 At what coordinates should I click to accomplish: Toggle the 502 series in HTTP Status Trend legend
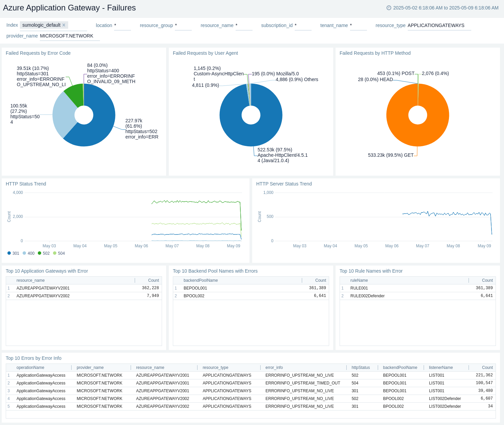click(44, 253)
